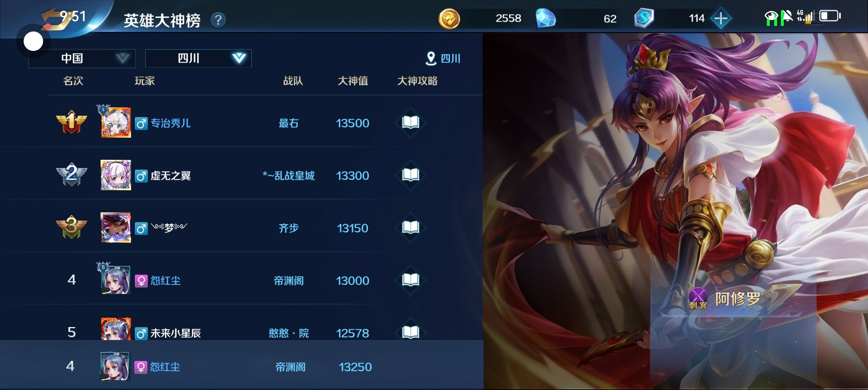Tap the blue diamond currency icon

[x=546, y=18]
